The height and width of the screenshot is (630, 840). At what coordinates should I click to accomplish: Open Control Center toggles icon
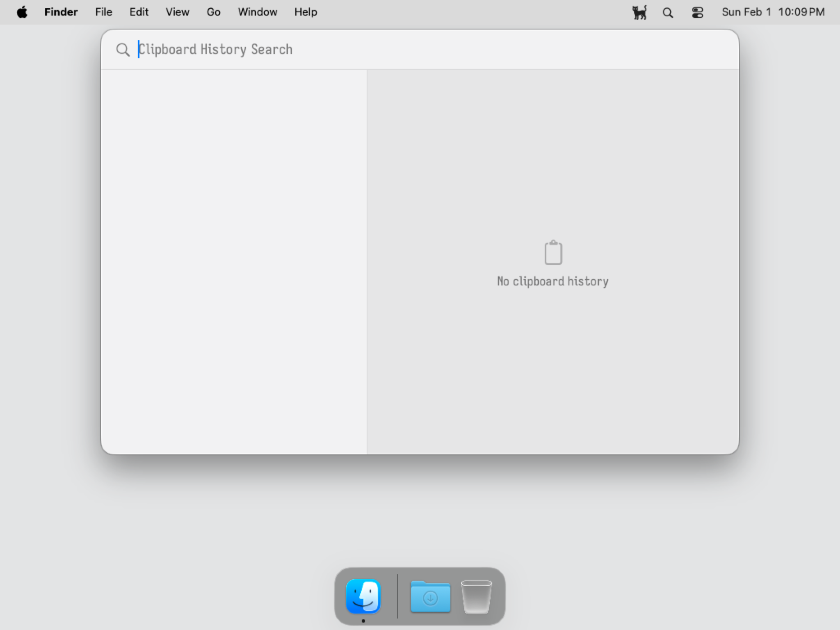click(x=697, y=13)
